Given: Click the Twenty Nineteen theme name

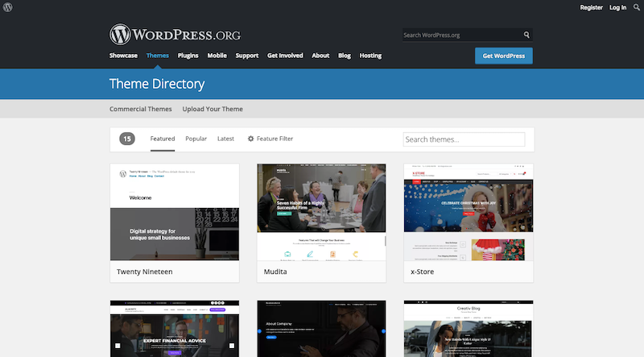Looking at the screenshot, I should (145, 272).
